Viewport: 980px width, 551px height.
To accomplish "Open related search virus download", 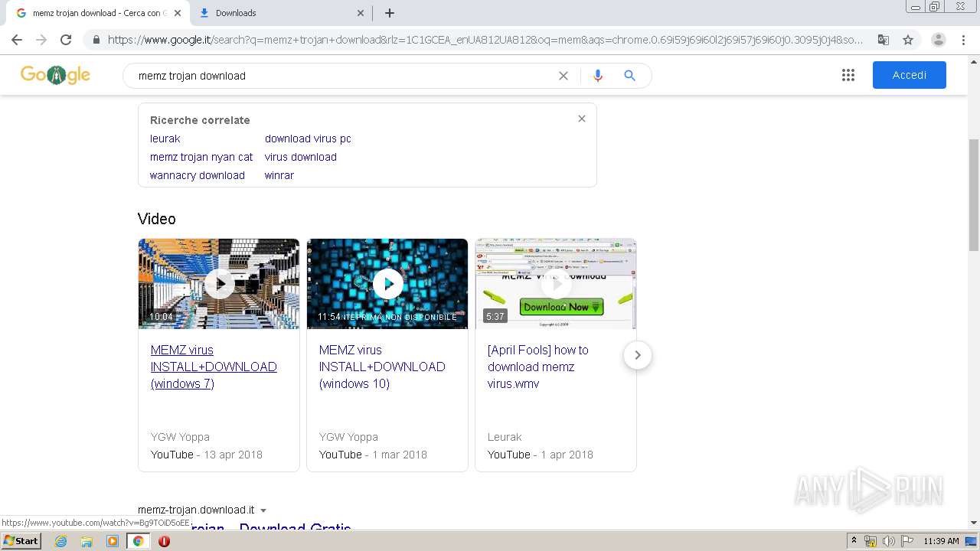I will pos(301,157).
